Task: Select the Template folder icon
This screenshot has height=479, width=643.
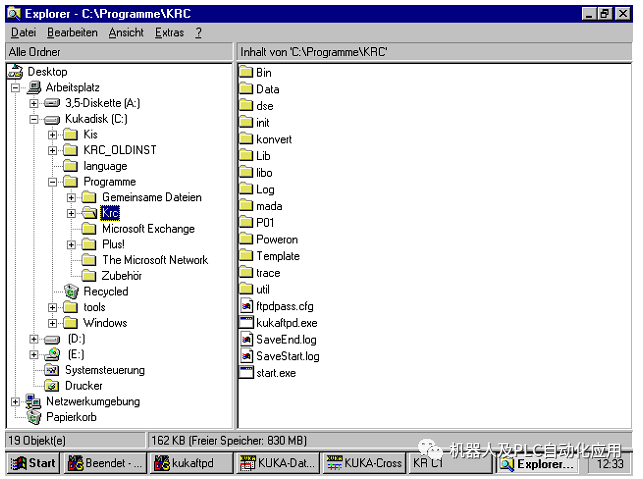Action: click(x=246, y=255)
